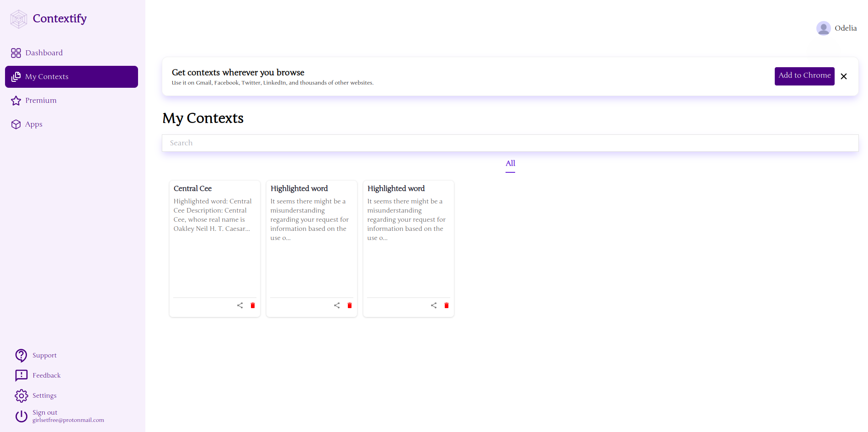Open the Central Cee card title

192,189
